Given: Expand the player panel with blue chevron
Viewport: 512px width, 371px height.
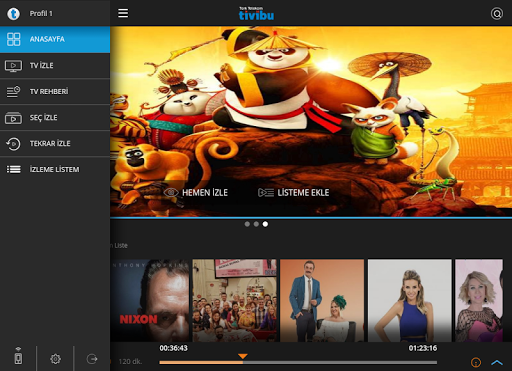Looking at the screenshot, I should (x=497, y=362).
